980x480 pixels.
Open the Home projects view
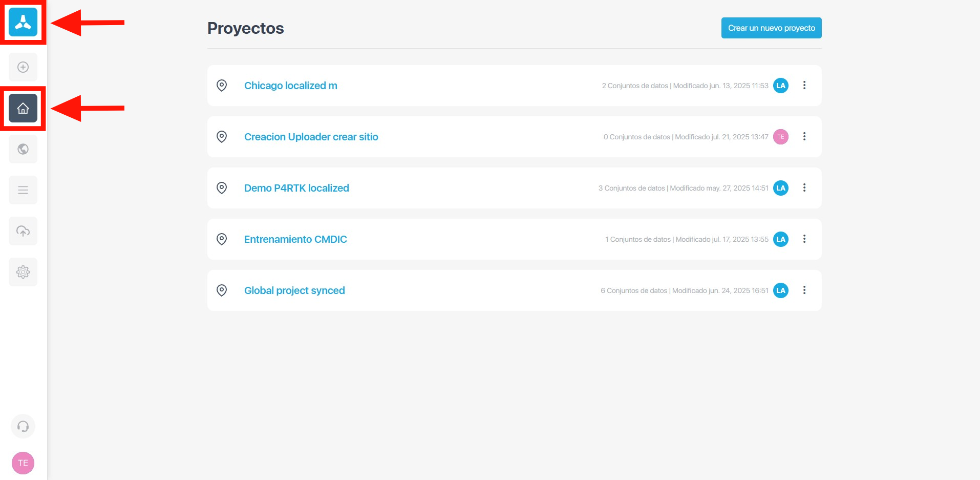pos(23,108)
